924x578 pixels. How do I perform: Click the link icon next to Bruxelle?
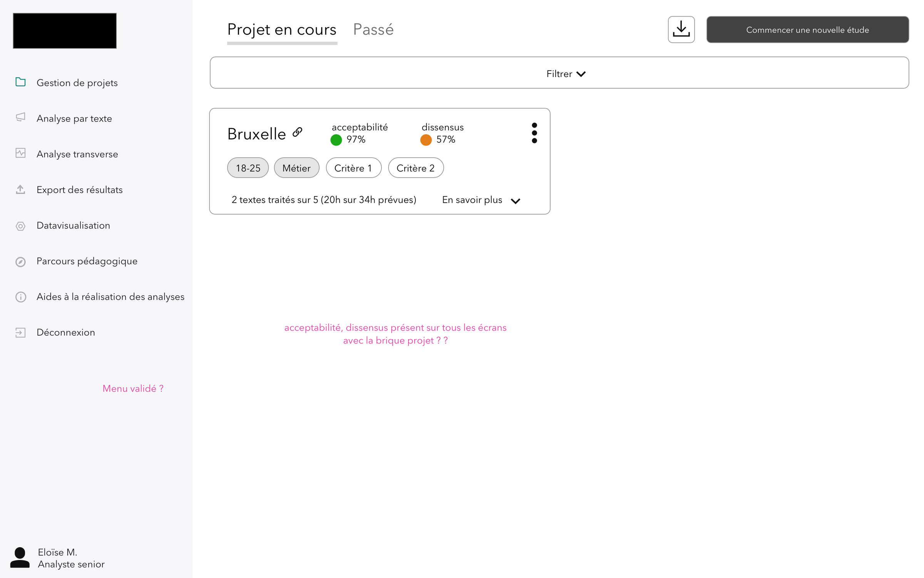[x=297, y=132]
